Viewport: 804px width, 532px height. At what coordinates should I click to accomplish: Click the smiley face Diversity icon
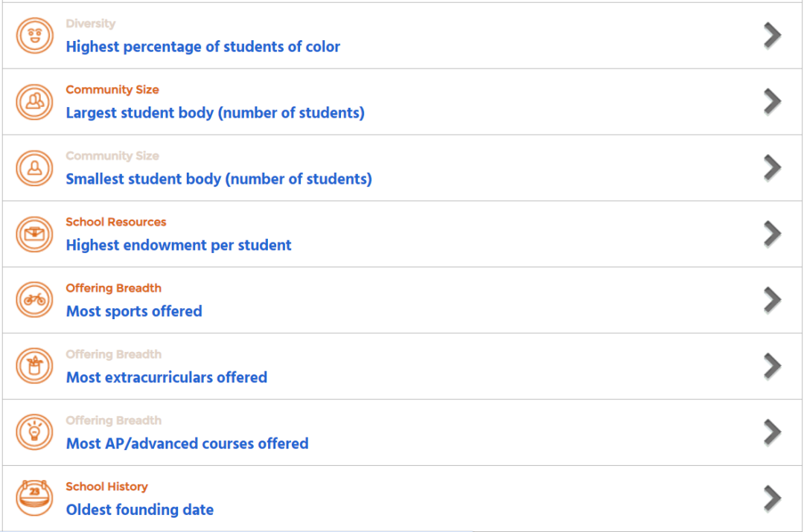pyautogui.click(x=35, y=36)
